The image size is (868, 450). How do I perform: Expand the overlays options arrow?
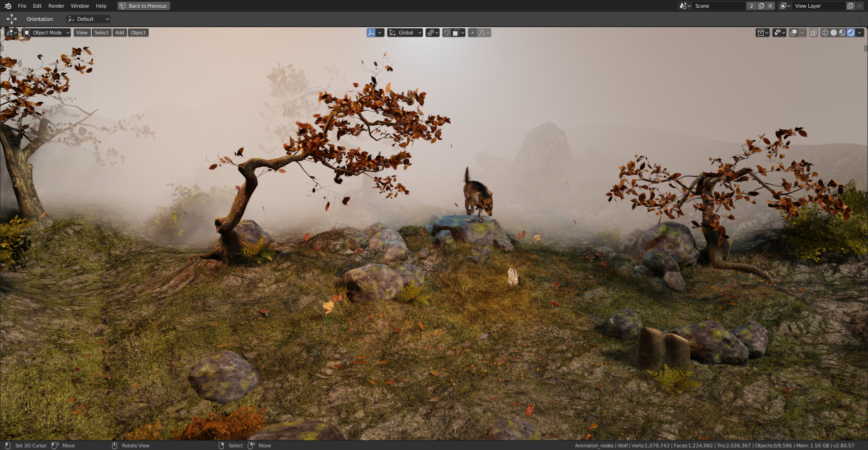tap(802, 33)
